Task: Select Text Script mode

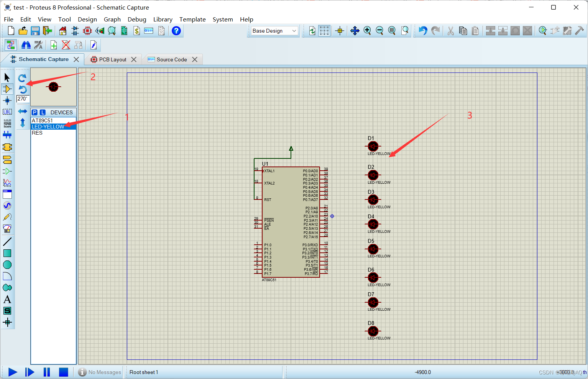Action: coord(7,124)
